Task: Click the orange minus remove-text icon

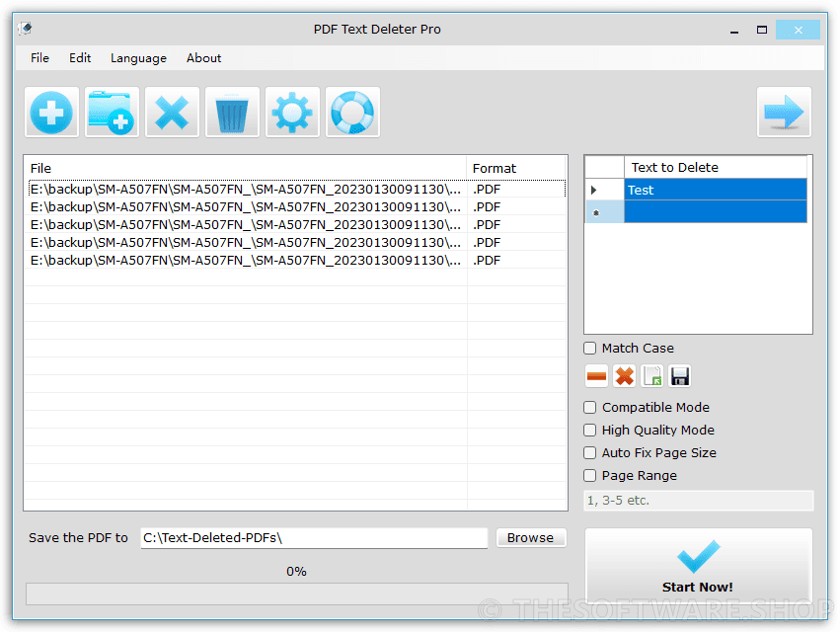Action: tap(596, 376)
